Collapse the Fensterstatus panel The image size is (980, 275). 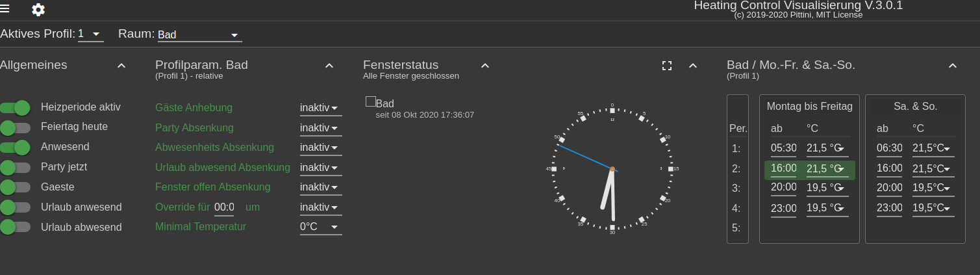pos(485,66)
